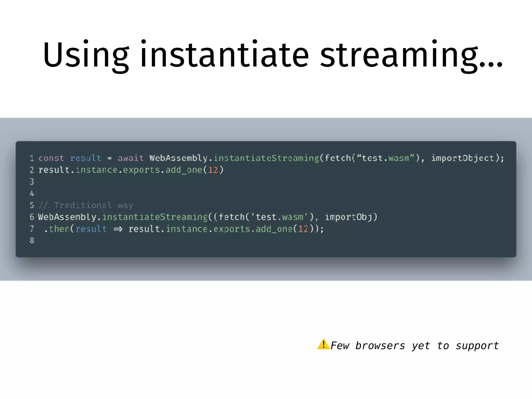
Task: Click the yellow warning triangle icon
Action: 323,344
